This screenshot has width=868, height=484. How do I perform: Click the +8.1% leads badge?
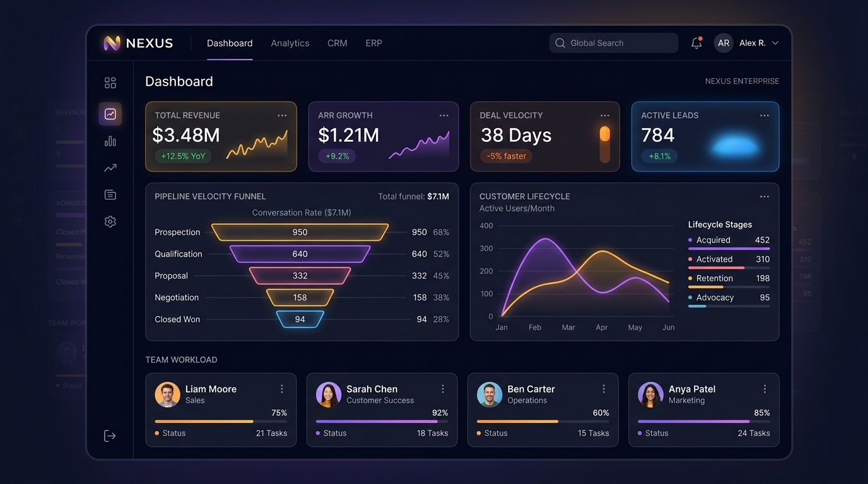(x=659, y=156)
